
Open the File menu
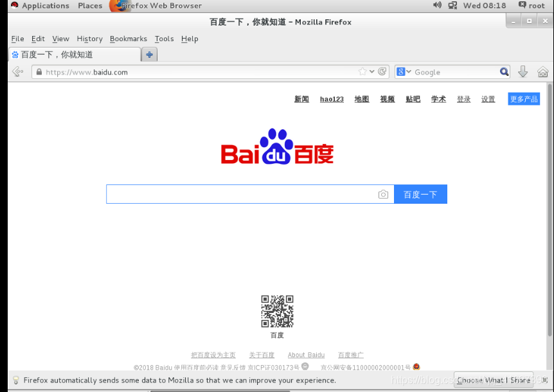pyautogui.click(x=17, y=39)
